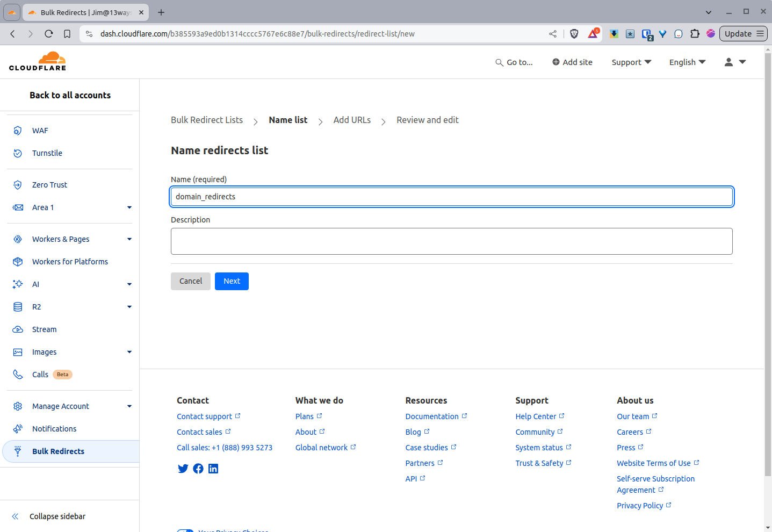
Task: Open Turnstile from the sidebar
Action: point(46,153)
